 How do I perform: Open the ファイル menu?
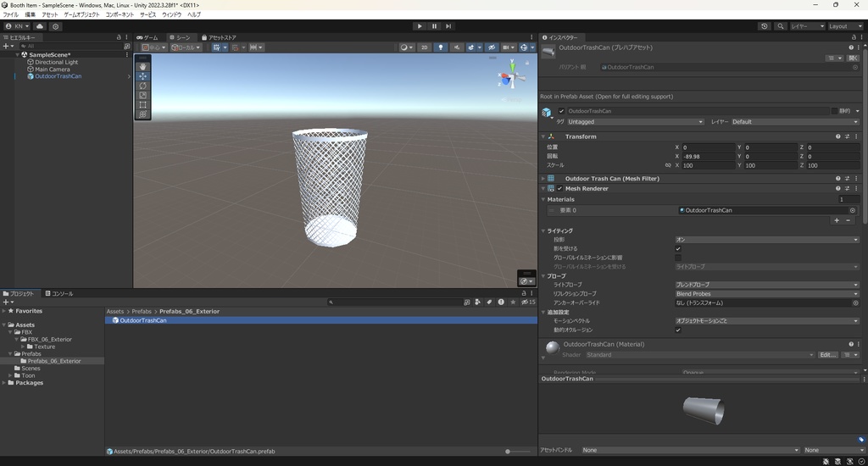coord(10,14)
